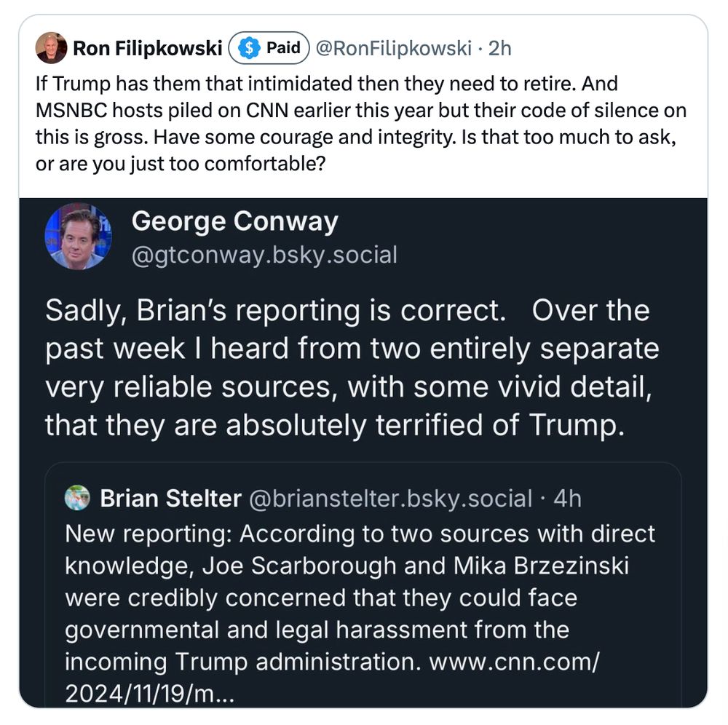Click the 4h timestamp on Stelter's post
728x725 pixels.
click(x=567, y=499)
